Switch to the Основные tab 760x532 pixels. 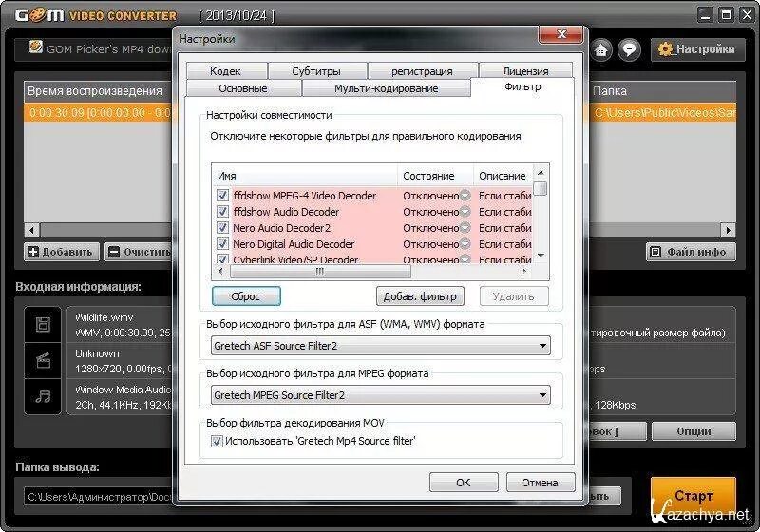click(243, 88)
